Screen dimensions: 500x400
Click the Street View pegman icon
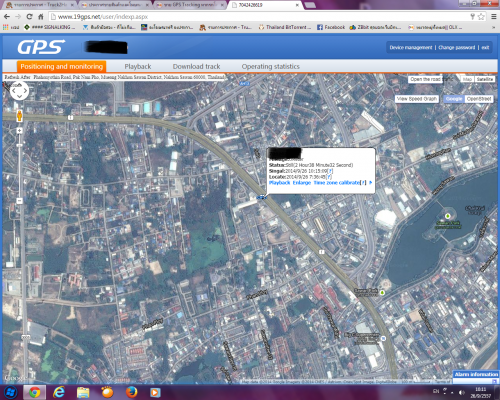[x=19, y=115]
